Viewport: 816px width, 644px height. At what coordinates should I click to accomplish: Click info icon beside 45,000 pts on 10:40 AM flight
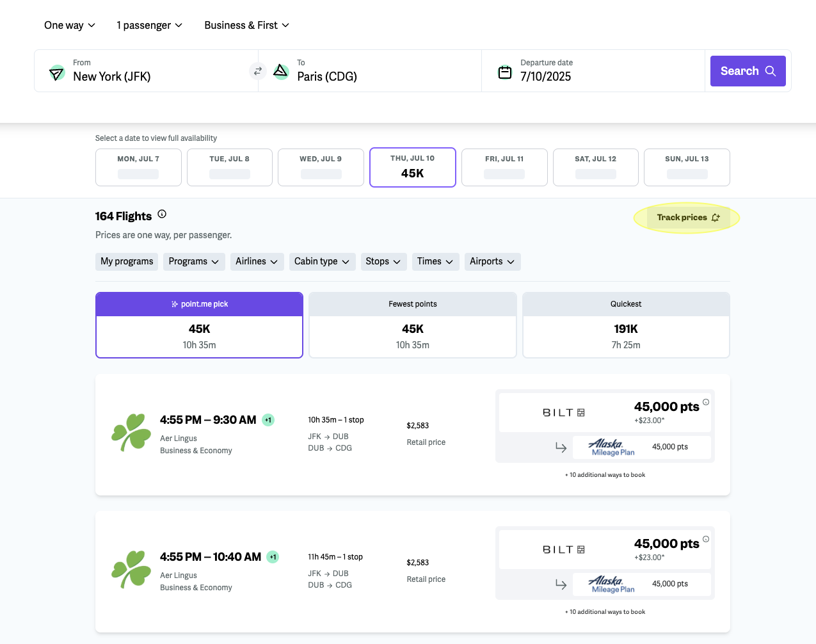pyautogui.click(x=706, y=539)
